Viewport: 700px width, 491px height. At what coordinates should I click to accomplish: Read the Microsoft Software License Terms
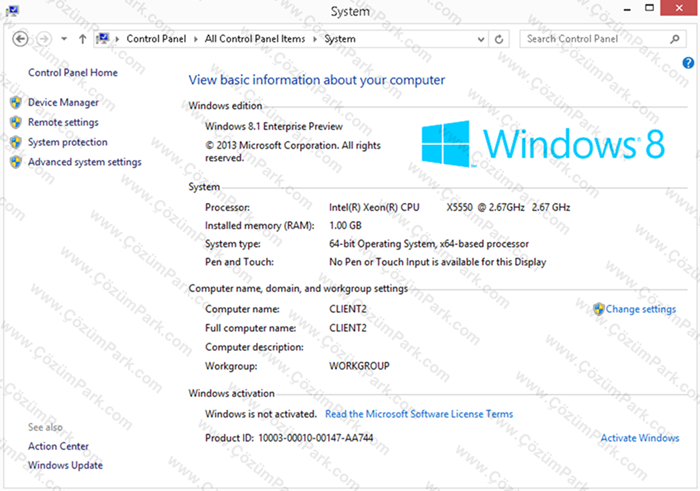(419, 414)
